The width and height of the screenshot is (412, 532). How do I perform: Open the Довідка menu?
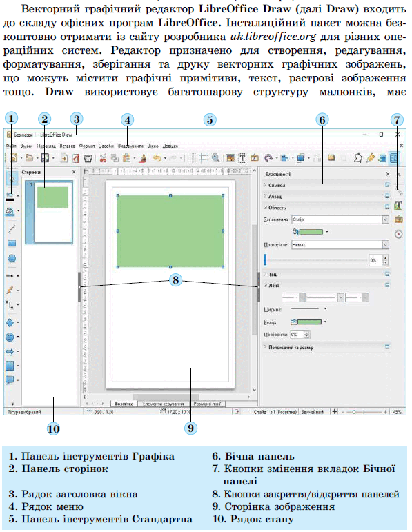(x=170, y=146)
